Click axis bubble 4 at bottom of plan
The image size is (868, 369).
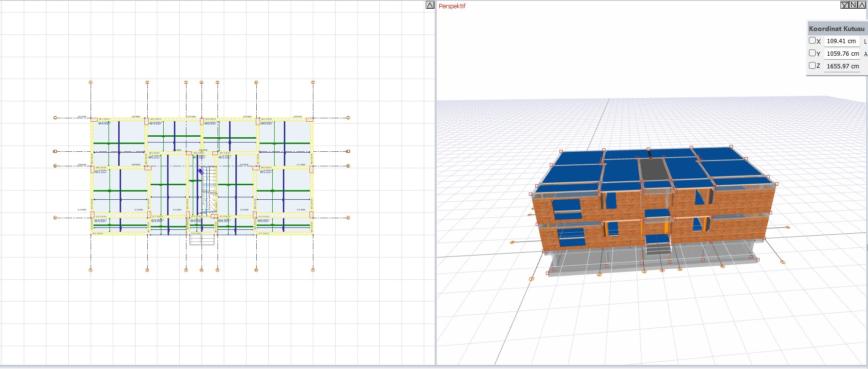click(x=201, y=270)
